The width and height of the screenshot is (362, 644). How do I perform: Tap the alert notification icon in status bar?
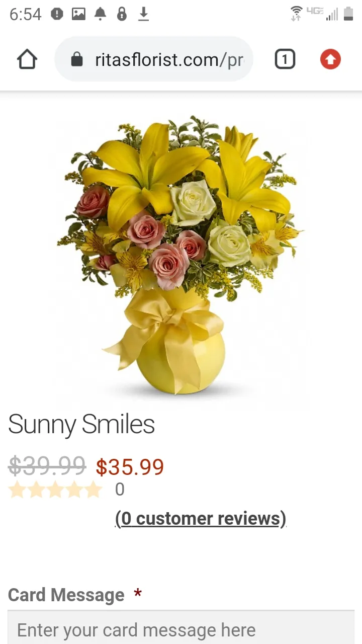(57, 14)
